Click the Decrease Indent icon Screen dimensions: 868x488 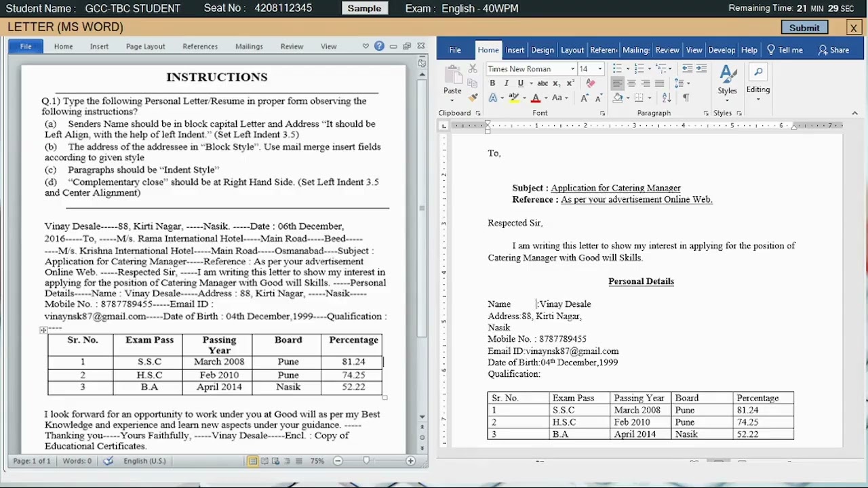(688, 69)
